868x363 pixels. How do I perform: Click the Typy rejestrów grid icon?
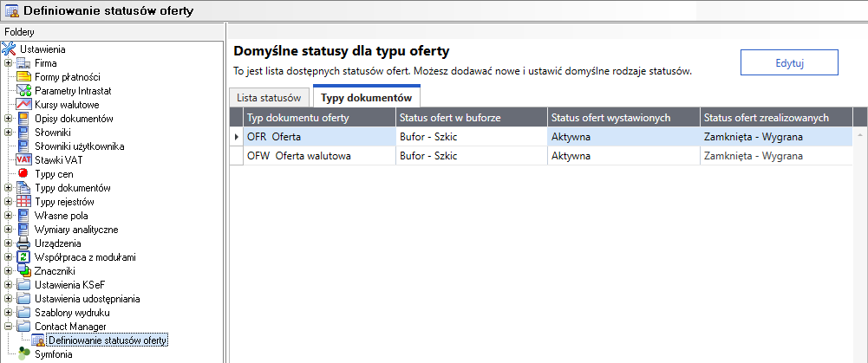pyautogui.click(x=23, y=202)
